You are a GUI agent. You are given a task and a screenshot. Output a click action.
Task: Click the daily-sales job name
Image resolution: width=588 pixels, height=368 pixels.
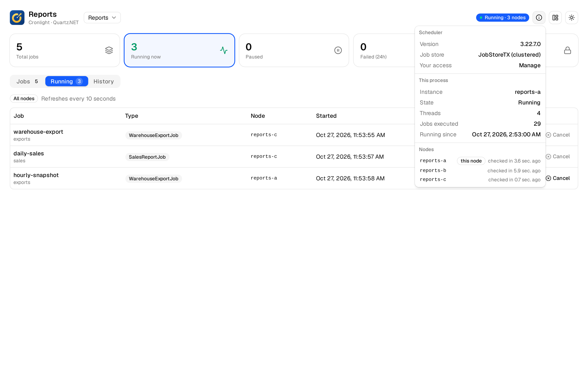(29, 153)
